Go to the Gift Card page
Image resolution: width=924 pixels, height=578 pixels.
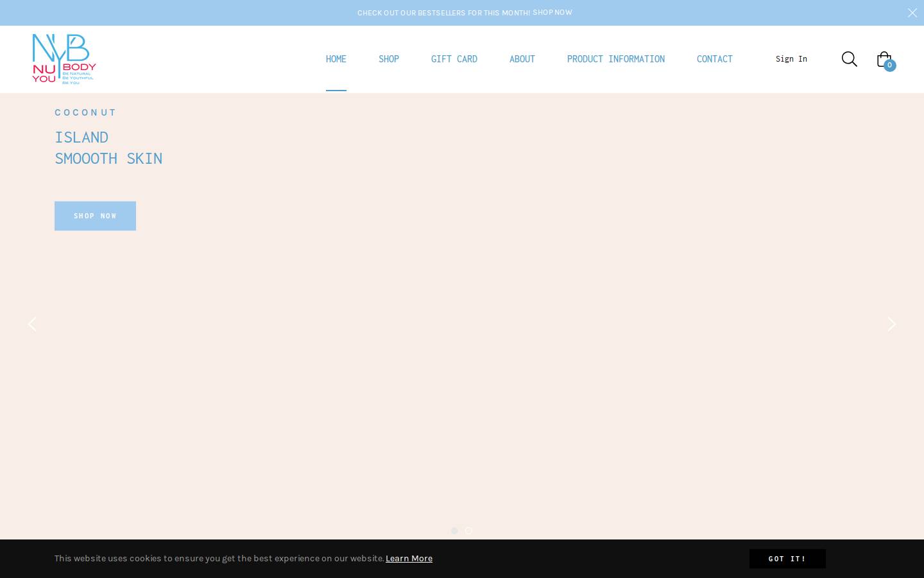(454, 58)
